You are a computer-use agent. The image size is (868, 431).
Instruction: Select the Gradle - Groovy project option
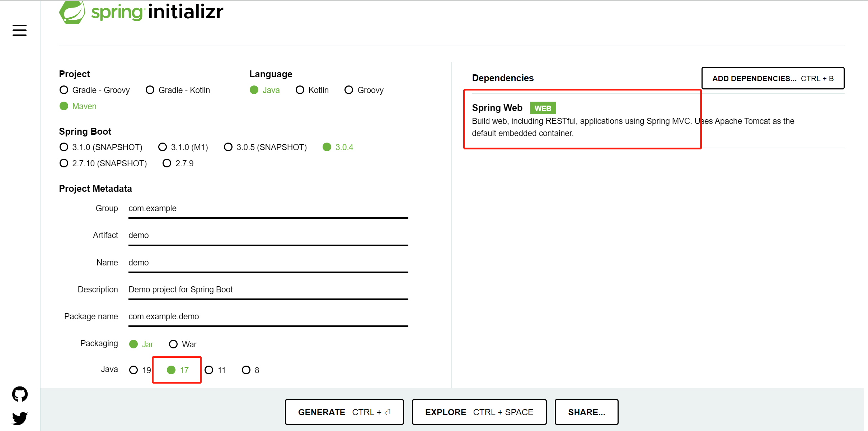click(94, 90)
